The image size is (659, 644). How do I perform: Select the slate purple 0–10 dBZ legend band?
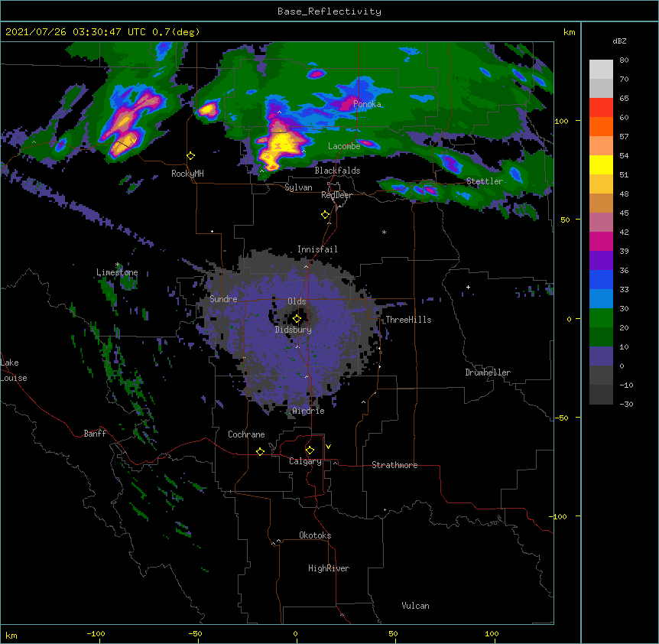click(x=601, y=356)
